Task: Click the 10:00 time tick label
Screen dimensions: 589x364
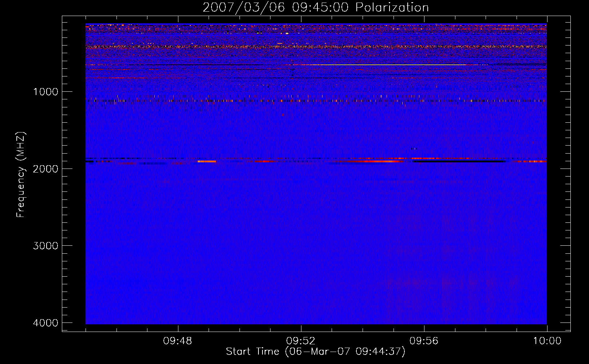Action: (x=547, y=341)
